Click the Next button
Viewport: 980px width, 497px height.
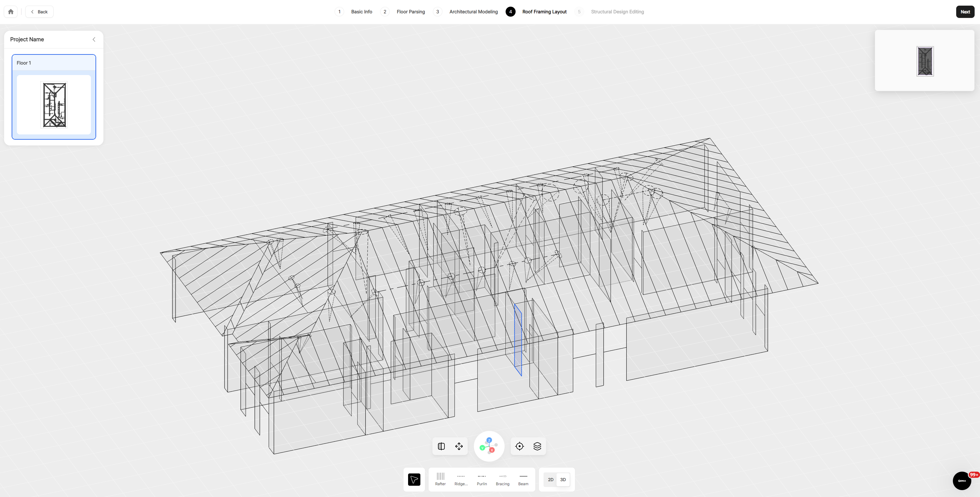point(965,12)
